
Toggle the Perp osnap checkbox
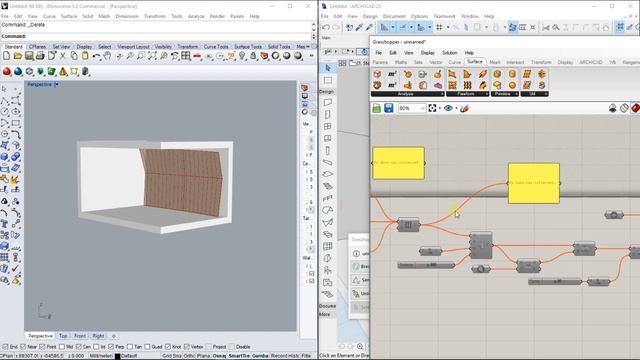(111, 347)
